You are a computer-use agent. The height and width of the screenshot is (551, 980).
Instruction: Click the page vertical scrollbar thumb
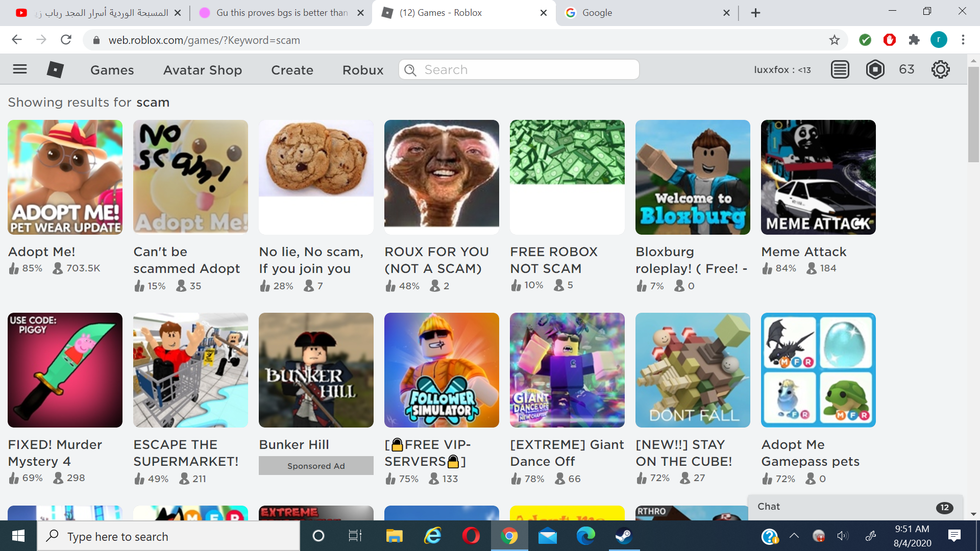[x=973, y=113]
